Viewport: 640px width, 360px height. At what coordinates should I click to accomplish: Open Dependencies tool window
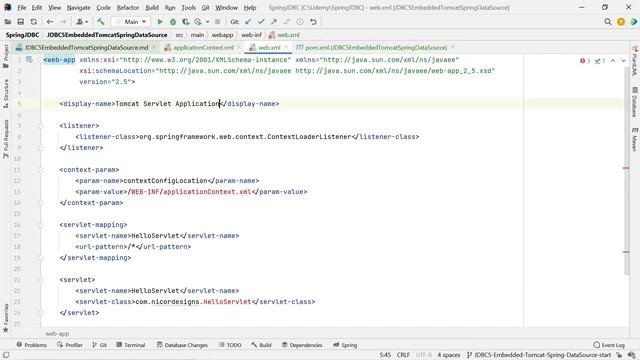pos(302,345)
